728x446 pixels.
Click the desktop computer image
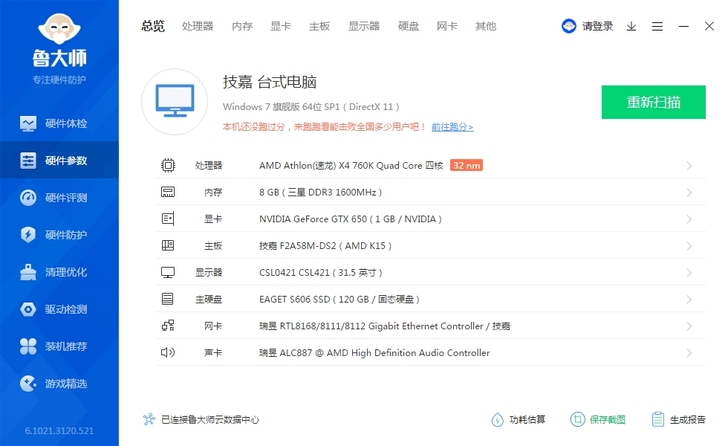pyautogui.click(x=175, y=102)
